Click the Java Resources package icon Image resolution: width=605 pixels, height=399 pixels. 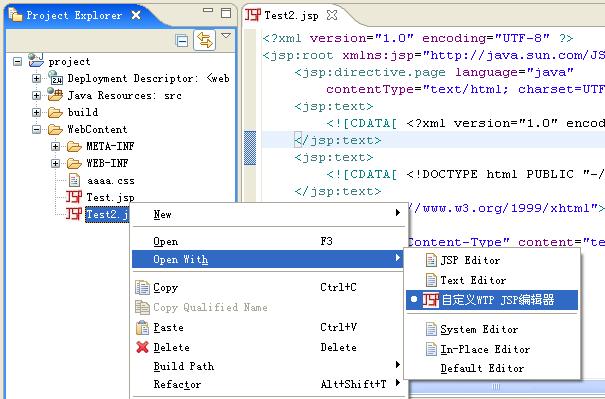[55, 94]
